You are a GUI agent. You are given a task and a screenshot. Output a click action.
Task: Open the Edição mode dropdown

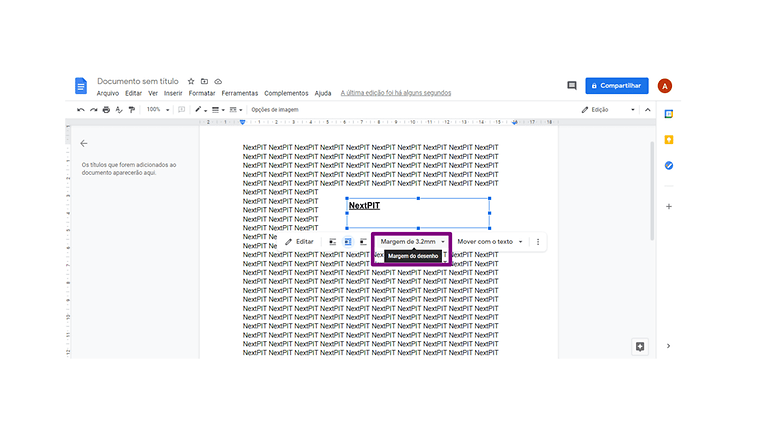(608, 110)
